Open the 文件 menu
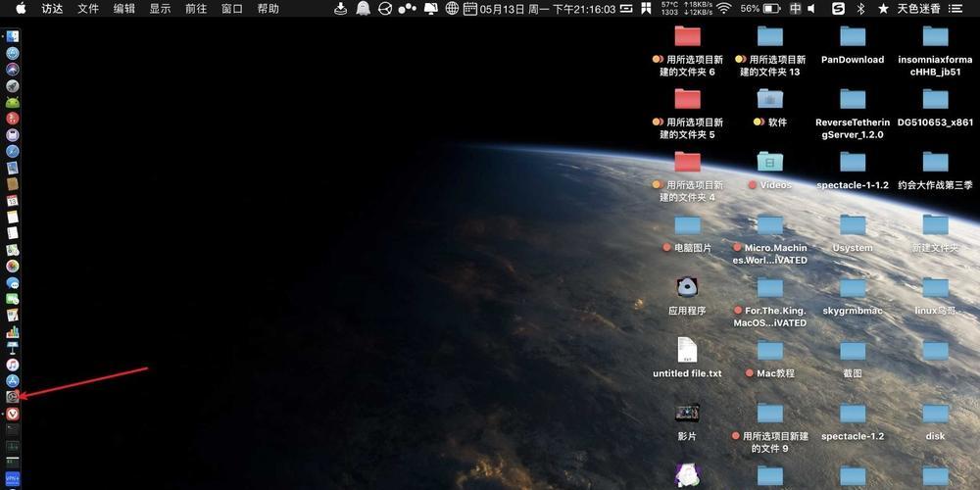980x490 pixels. 88,9
